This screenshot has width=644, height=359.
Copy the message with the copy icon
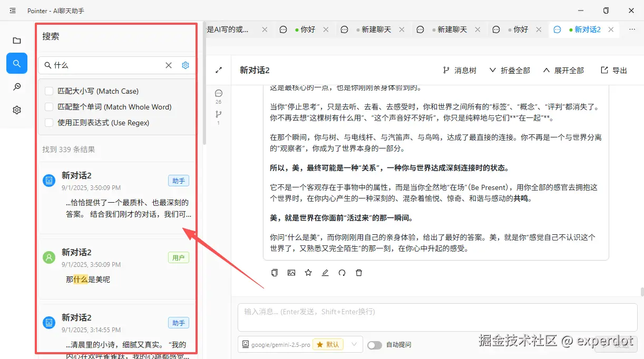click(275, 273)
